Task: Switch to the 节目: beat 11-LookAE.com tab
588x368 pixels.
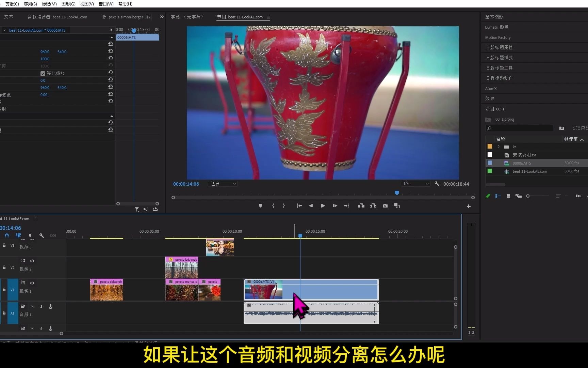Action: pos(240,17)
